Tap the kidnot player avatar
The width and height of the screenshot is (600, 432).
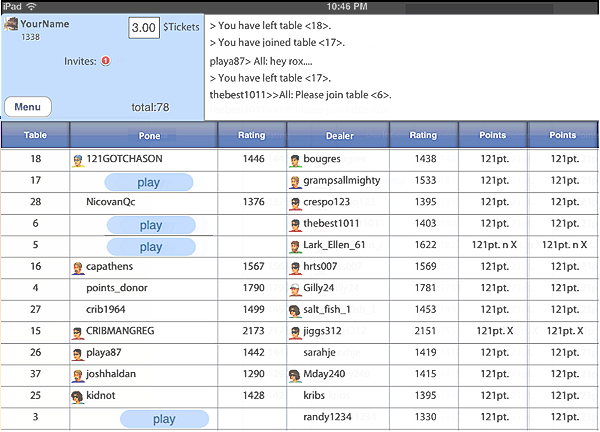coord(78,397)
